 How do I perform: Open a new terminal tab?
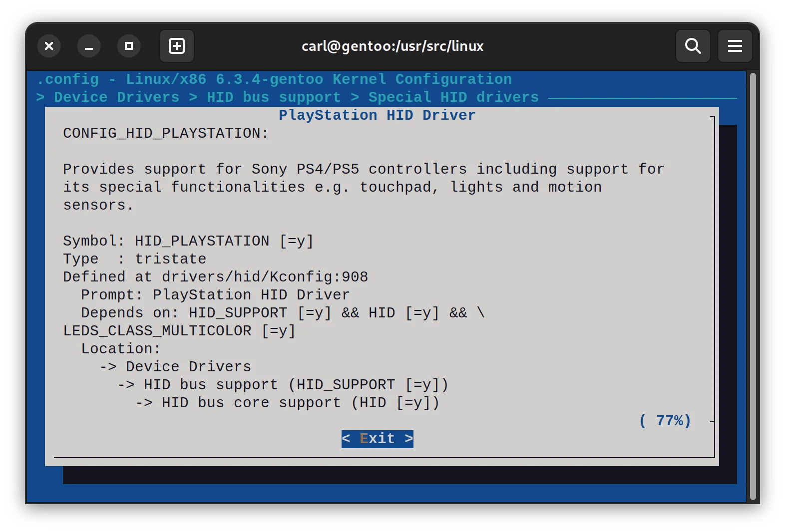[x=177, y=46]
